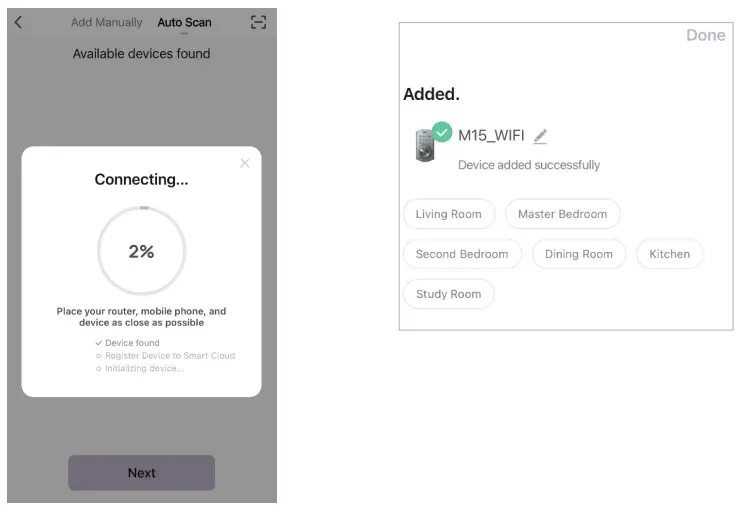Pick the Second Bedroom room

coord(462,254)
